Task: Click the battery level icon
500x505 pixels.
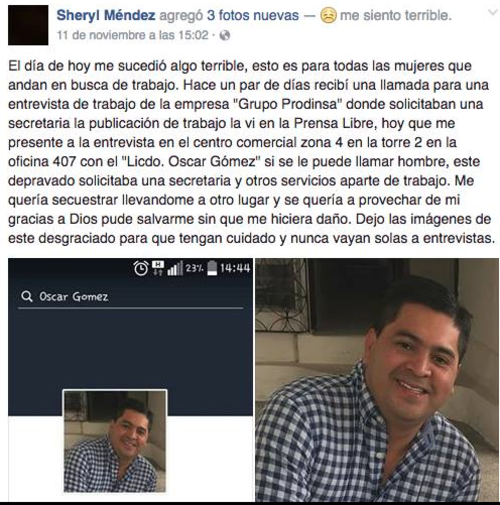Action: tap(212, 268)
